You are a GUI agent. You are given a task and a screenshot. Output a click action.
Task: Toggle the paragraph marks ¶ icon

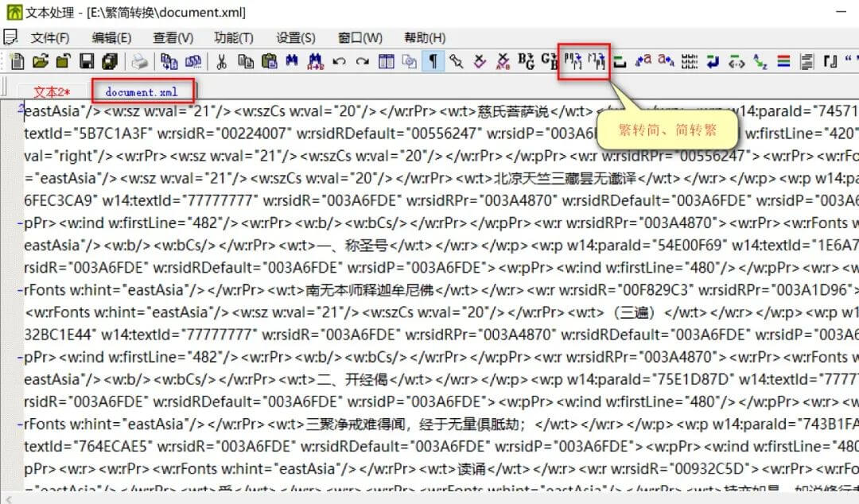tap(432, 61)
